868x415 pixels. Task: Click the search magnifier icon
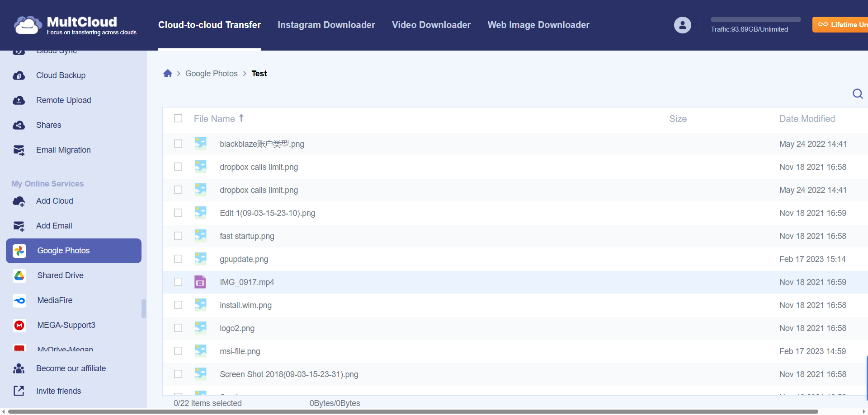click(x=858, y=94)
